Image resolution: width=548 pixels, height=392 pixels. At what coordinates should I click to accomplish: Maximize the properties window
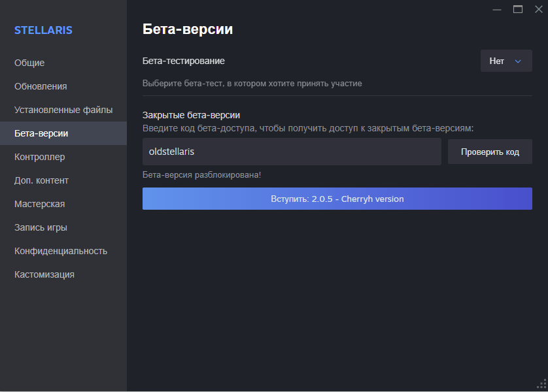(x=518, y=9)
